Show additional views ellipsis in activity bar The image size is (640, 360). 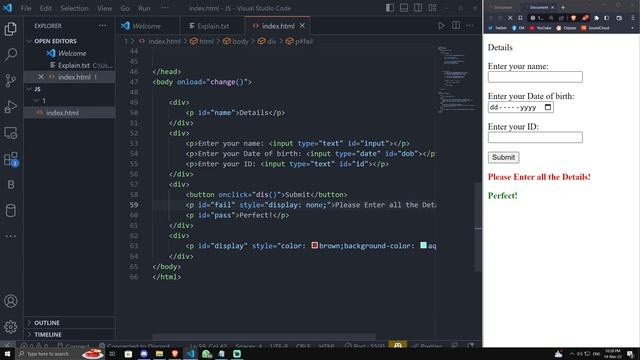click(11, 236)
